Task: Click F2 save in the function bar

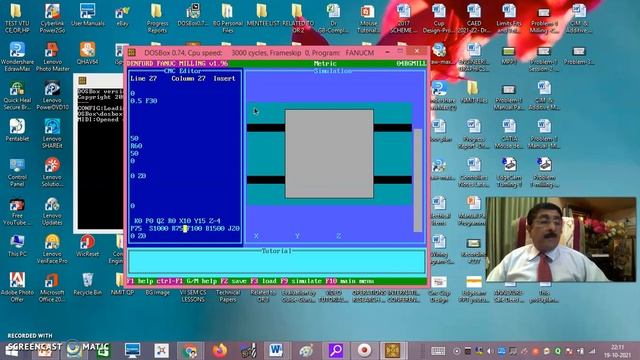Action: [x=233, y=281]
